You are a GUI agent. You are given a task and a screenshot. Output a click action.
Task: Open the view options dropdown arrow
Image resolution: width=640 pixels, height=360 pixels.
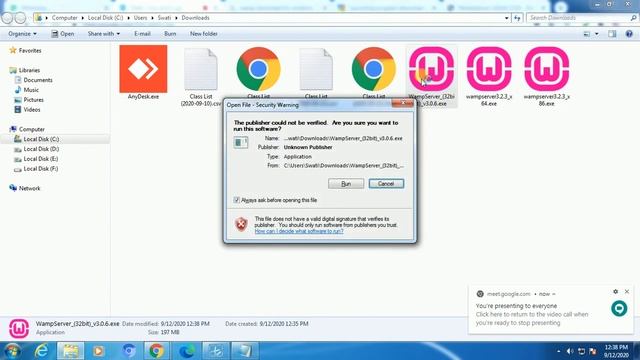(597, 34)
